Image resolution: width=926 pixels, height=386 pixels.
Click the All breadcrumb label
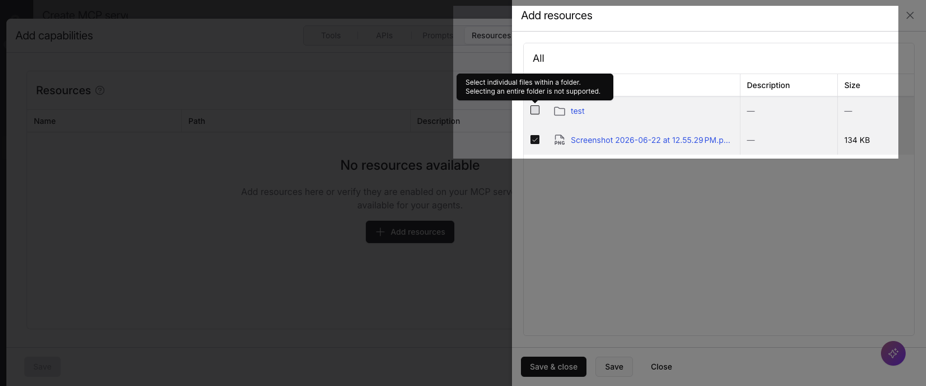pos(538,58)
